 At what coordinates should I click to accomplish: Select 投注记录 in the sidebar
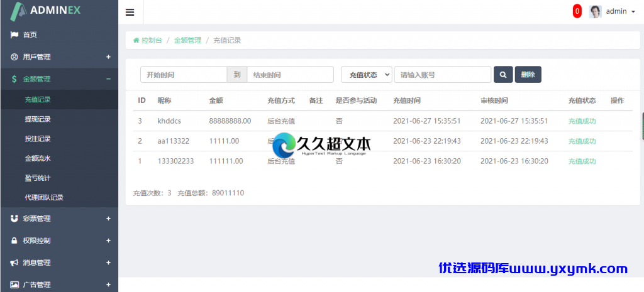point(38,139)
